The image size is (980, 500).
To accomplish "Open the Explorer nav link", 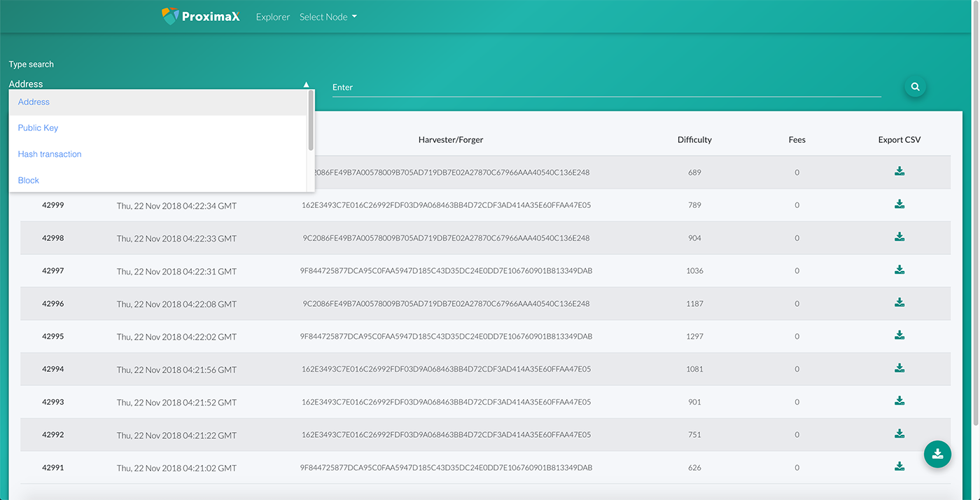I will (272, 17).
